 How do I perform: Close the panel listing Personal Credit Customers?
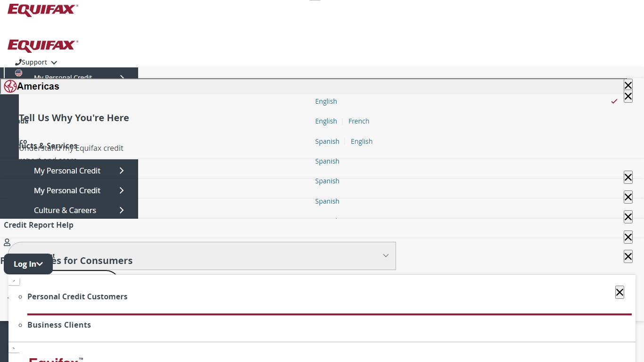(619, 292)
